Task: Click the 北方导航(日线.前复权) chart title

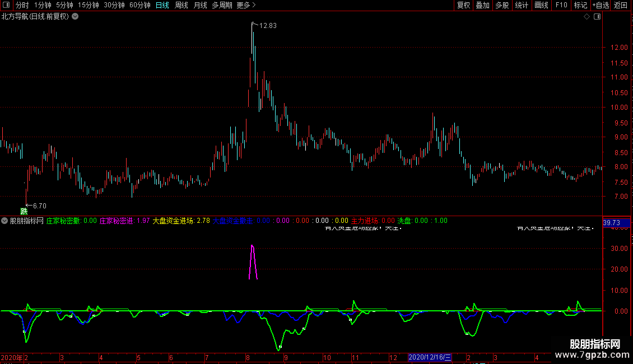Action: click(x=35, y=17)
